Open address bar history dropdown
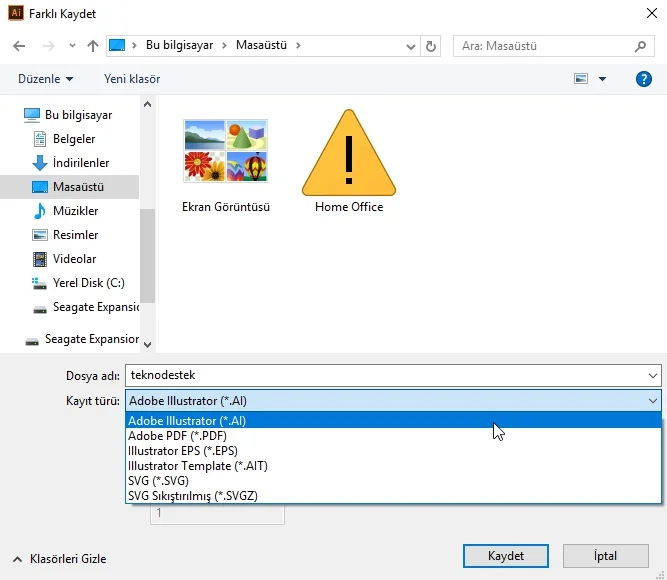Screen dimensions: 667x580 (x=410, y=46)
